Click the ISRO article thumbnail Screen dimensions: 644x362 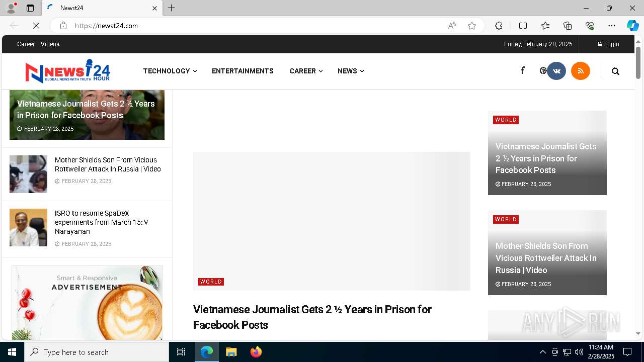tap(28, 227)
